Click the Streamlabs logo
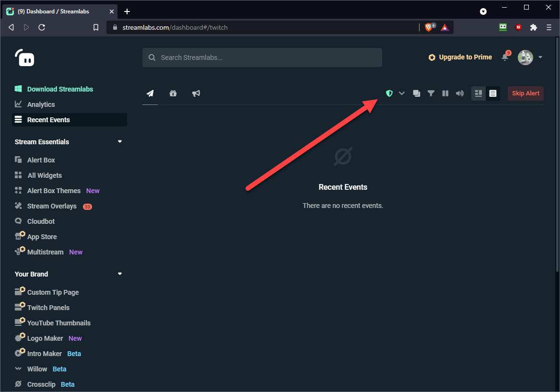This screenshot has width=560, height=392. (24, 58)
